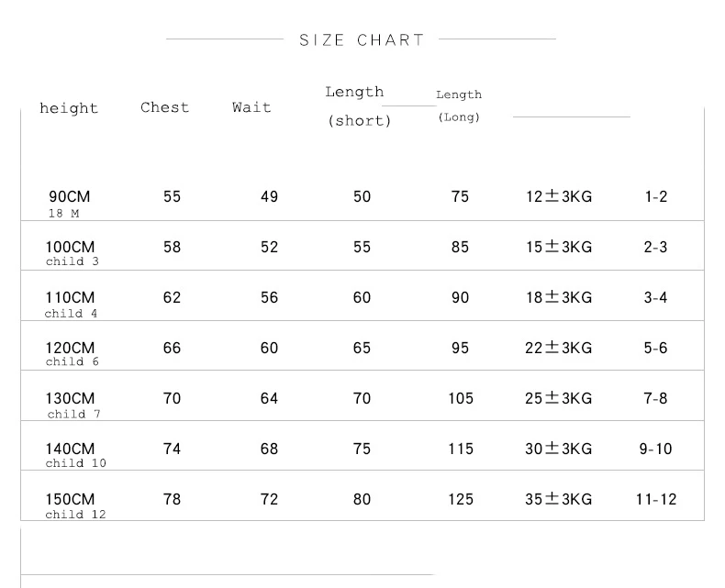The image size is (725, 588).
Task: Click the Chest column header
Action: pos(165,107)
